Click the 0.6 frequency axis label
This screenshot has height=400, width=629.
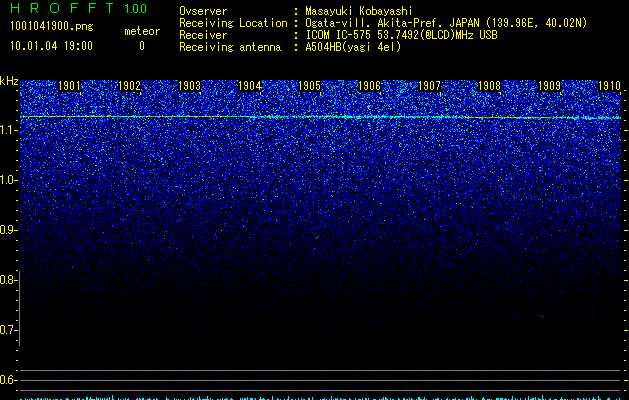pyautogui.click(x=8, y=380)
